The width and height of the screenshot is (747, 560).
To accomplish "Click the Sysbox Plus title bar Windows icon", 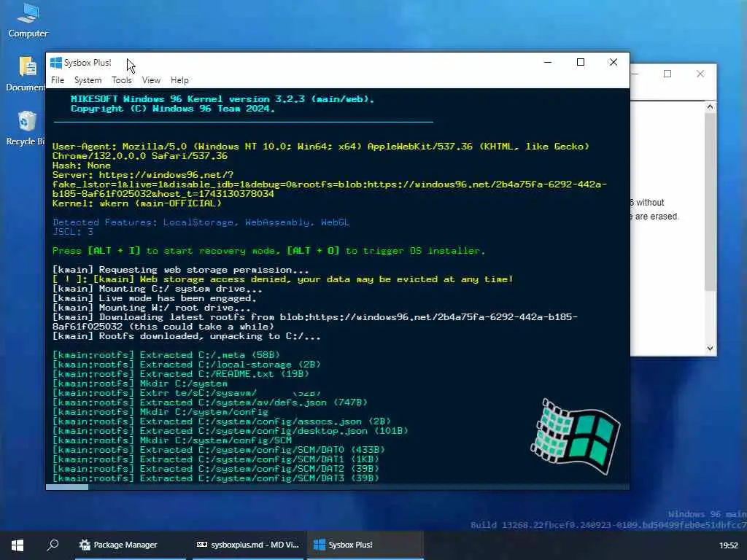I will coord(56,63).
